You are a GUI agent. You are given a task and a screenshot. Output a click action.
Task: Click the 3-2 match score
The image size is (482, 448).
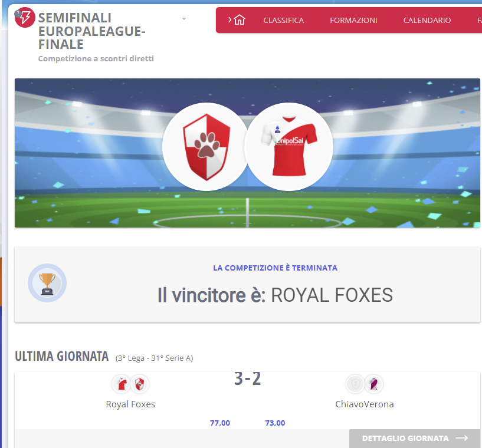pos(247,378)
